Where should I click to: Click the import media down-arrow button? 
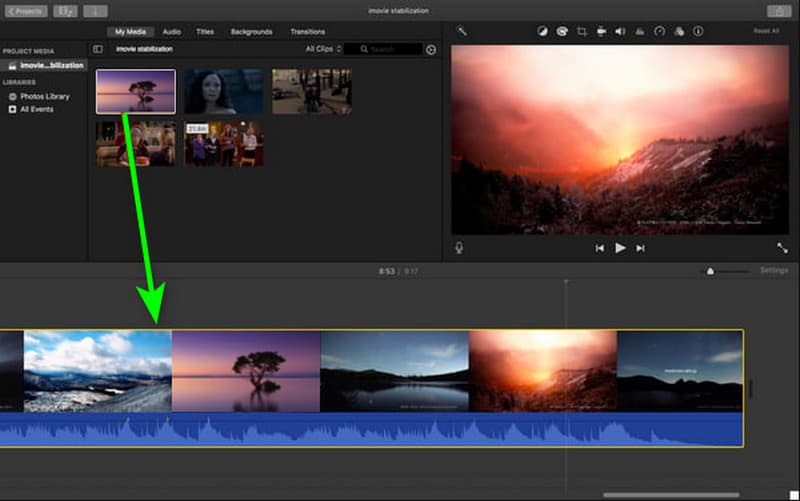(95, 11)
